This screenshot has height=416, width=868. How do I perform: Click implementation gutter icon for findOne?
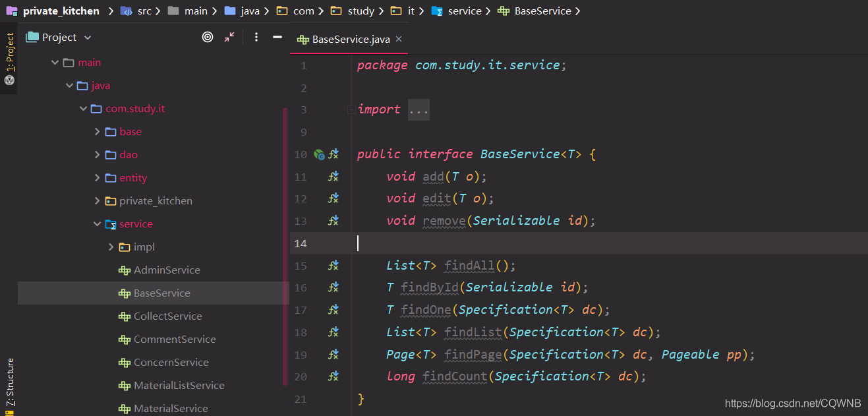coord(334,309)
